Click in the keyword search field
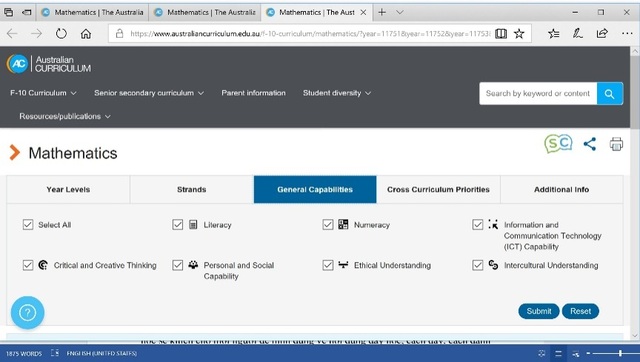640x362 pixels. (538, 93)
